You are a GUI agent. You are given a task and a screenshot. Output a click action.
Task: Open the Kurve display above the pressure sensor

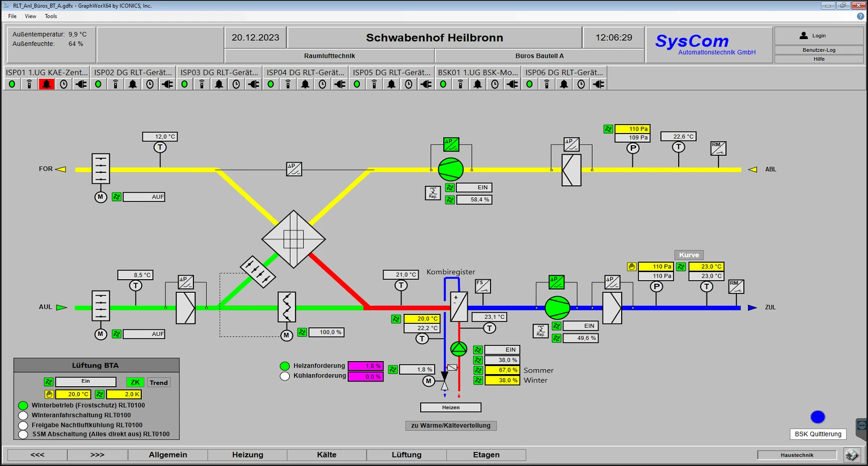tap(689, 255)
